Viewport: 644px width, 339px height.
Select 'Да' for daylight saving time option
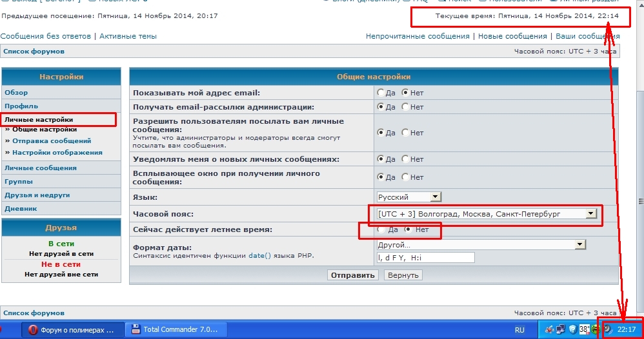coord(381,229)
